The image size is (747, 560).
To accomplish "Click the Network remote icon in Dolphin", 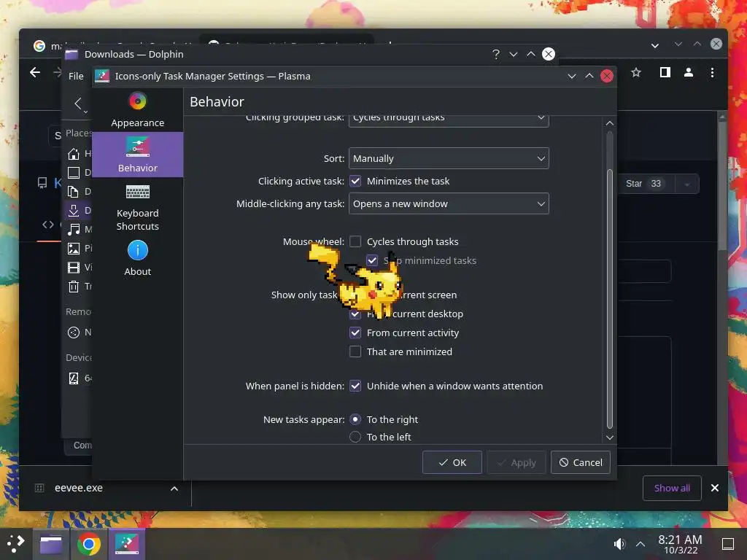I will [x=74, y=332].
